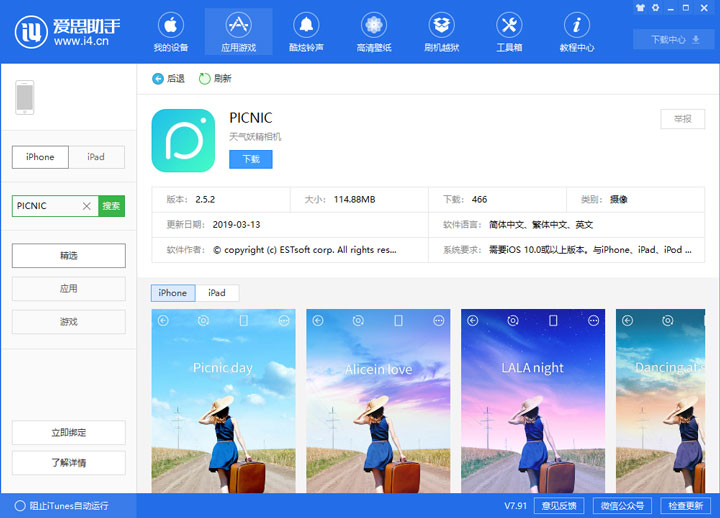Select the 应用 apps category
Viewport: 720px width, 518px height.
(x=68, y=289)
